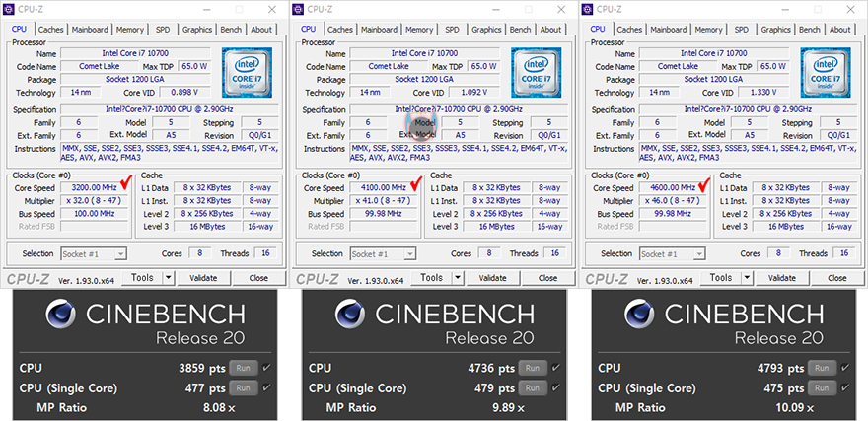
Task: Click Core VID value 1.092 V
Action: (x=472, y=93)
